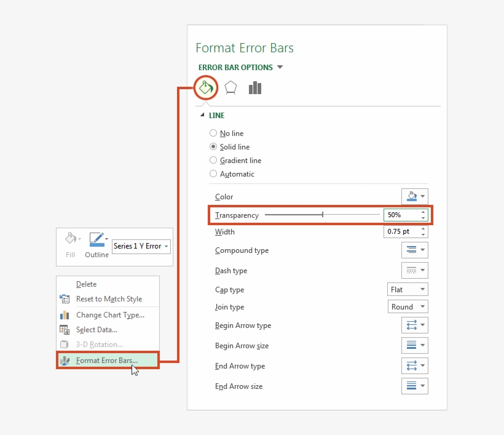Collapse the LINE section
The image size is (504, 435).
(x=203, y=115)
